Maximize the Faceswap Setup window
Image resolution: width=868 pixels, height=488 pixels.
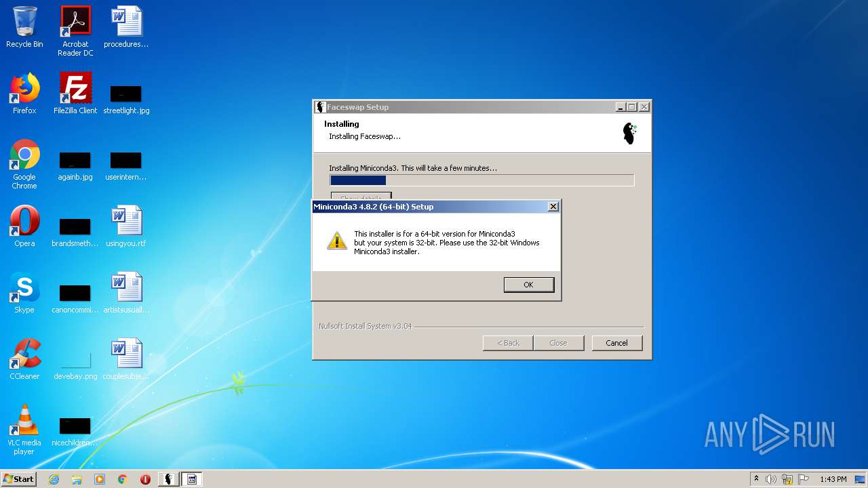pyautogui.click(x=632, y=107)
